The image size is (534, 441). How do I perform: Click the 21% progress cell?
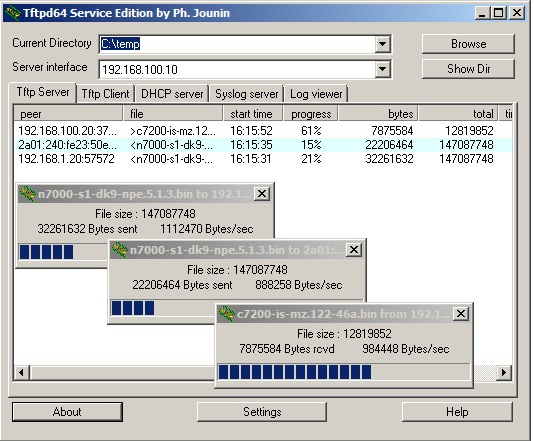click(x=311, y=159)
